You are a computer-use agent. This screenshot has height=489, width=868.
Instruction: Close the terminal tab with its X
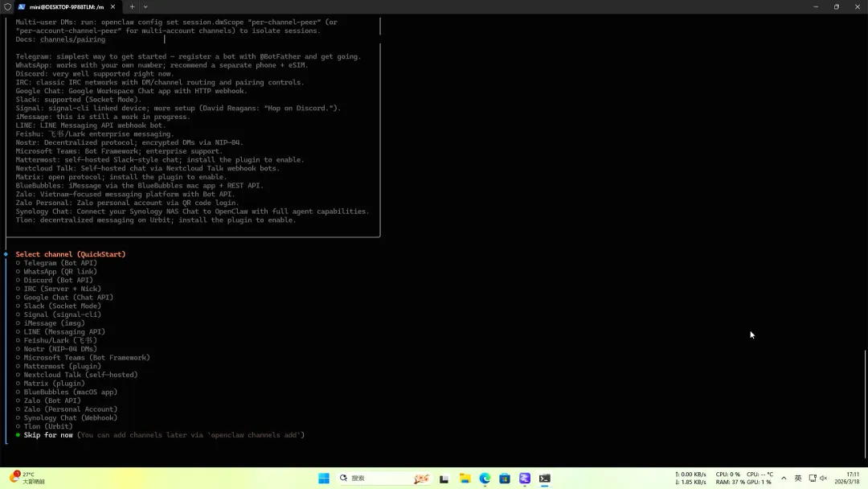click(113, 6)
